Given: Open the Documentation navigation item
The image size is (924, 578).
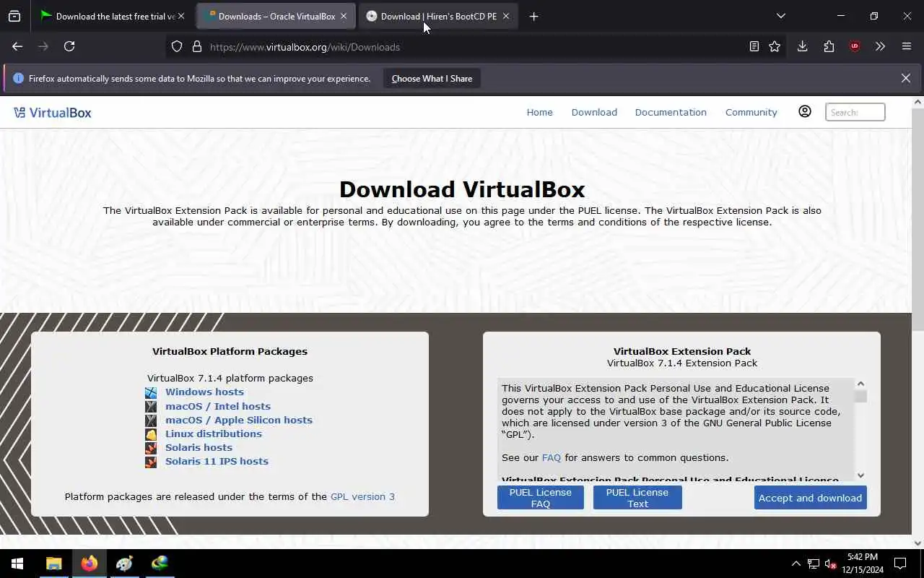Looking at the screenshot, I should click(x=671, y=112).
